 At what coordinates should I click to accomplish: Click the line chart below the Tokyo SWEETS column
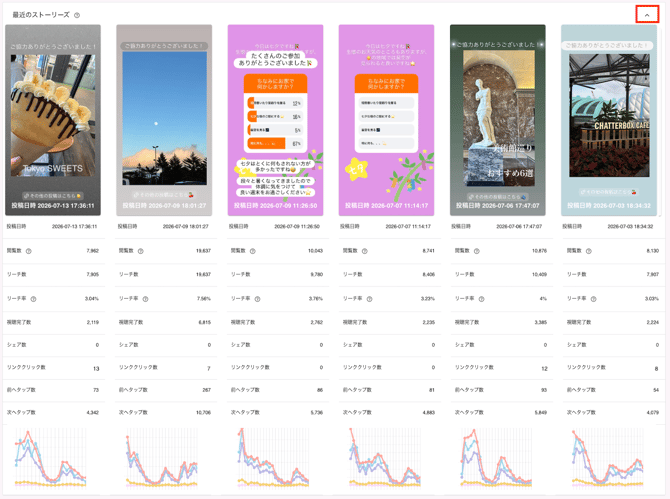50,458
